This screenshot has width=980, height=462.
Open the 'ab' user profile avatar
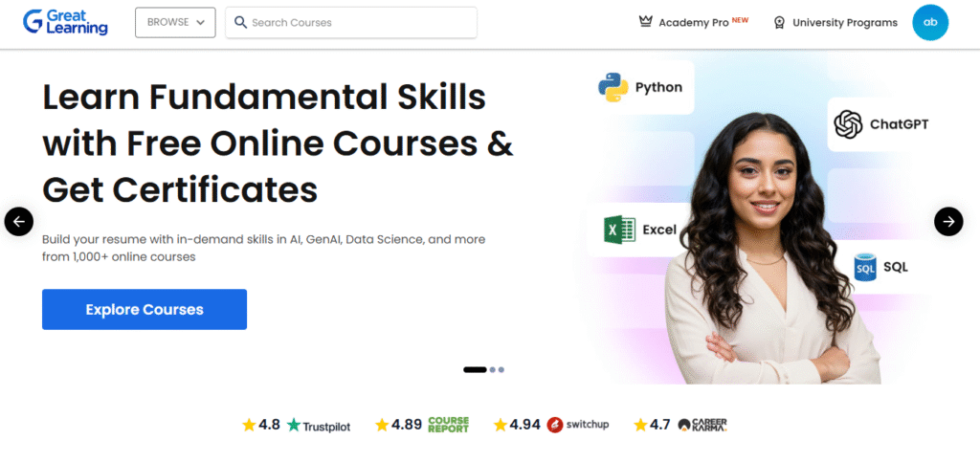coord(930,22)
